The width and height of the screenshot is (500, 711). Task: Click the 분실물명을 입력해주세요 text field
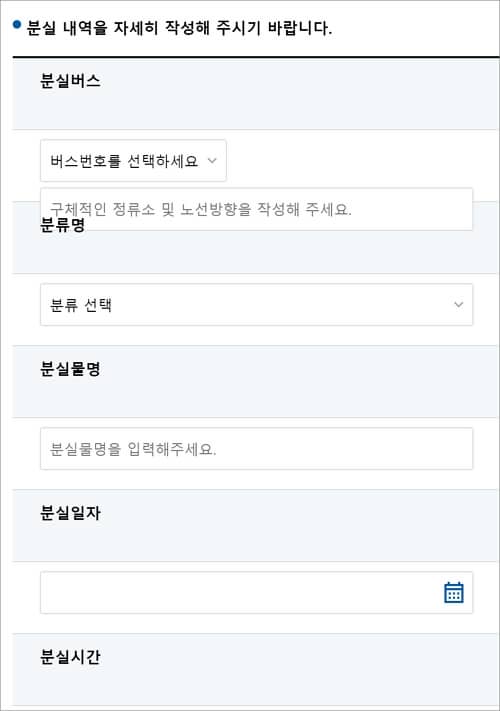[x=257, y=449]
